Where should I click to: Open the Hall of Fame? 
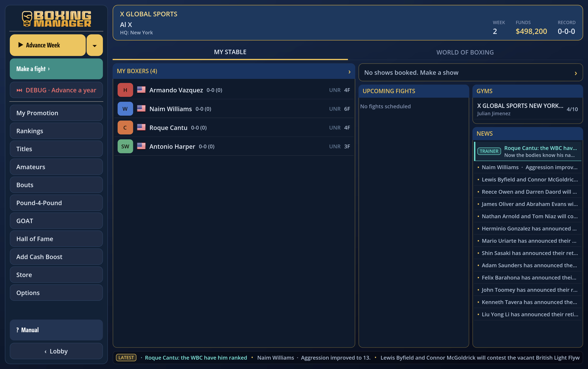tap(56, 239)
